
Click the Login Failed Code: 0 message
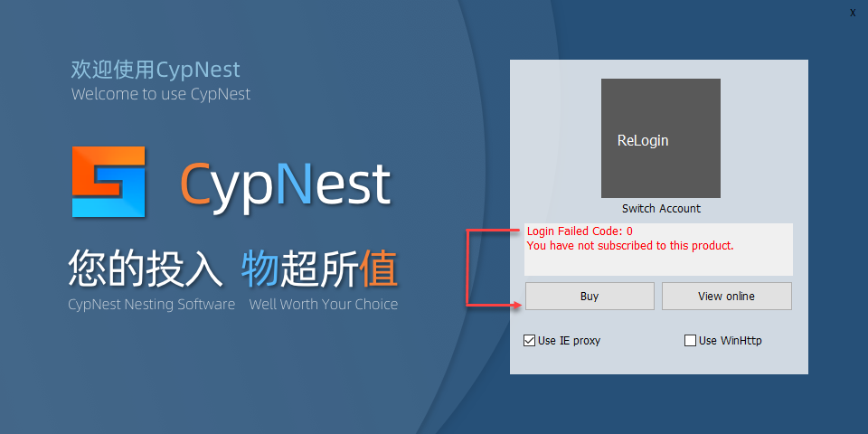tap(580, 231)
